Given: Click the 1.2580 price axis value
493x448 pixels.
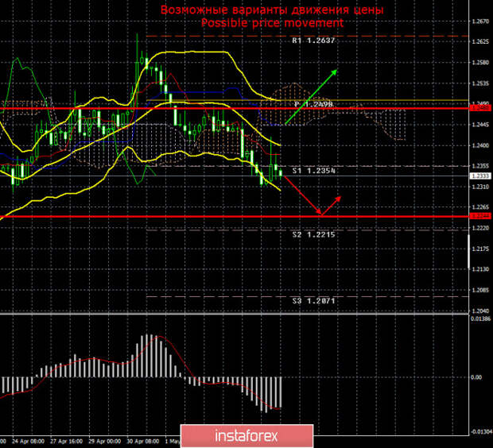Looking at the screenshot, I should coord(481,63).
